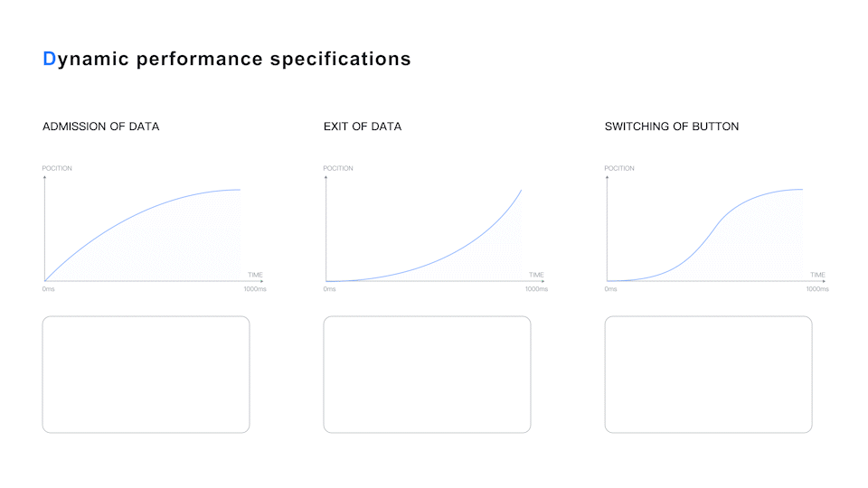Click the 1000ms label on Admission chart
This screenshot has height=488, width=868.
point(255,289)
